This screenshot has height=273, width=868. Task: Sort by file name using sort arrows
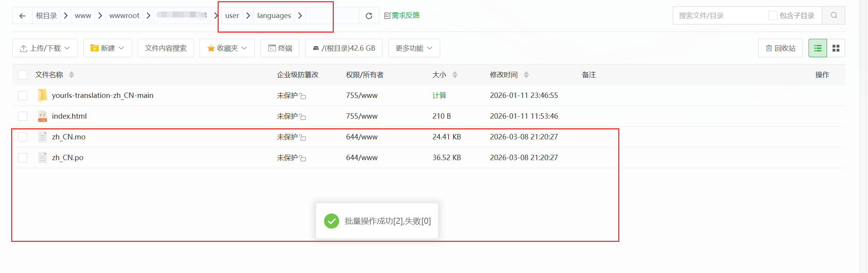tap(71, 75)
